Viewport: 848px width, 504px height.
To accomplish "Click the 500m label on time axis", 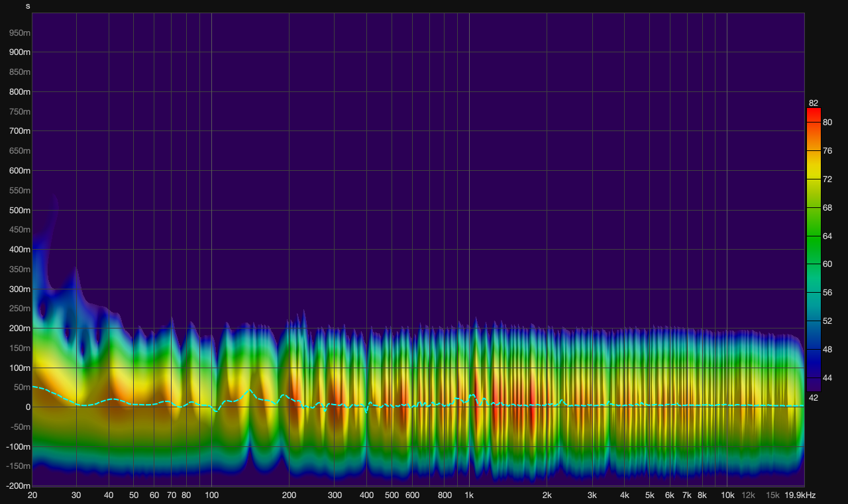I will coord(20,211).
